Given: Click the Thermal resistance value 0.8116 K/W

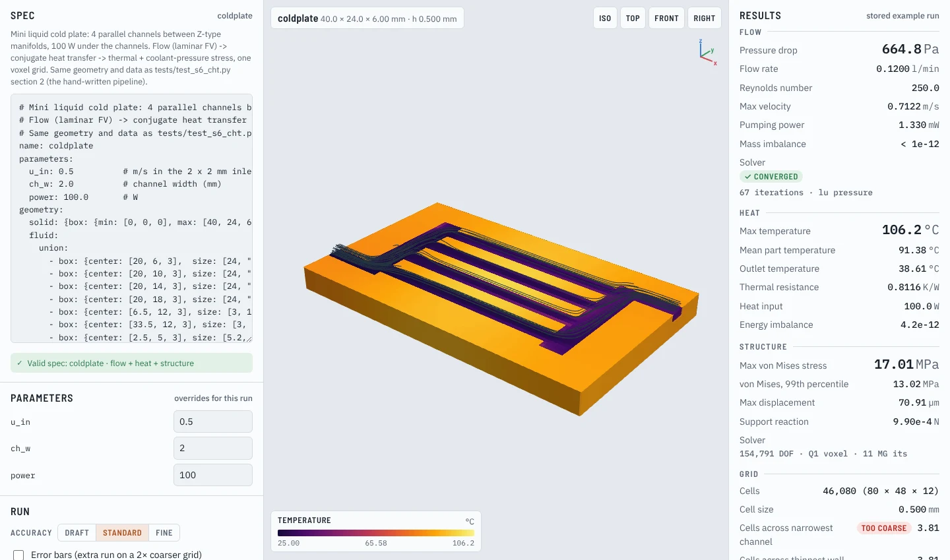Looking at the screenshot, I should click(x=913, y=288).
